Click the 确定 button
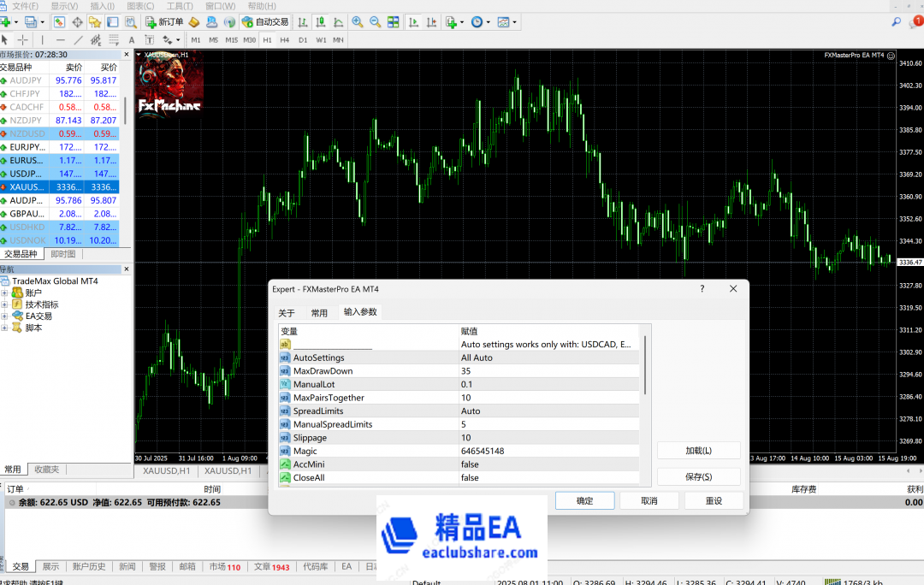 point(584,501)
